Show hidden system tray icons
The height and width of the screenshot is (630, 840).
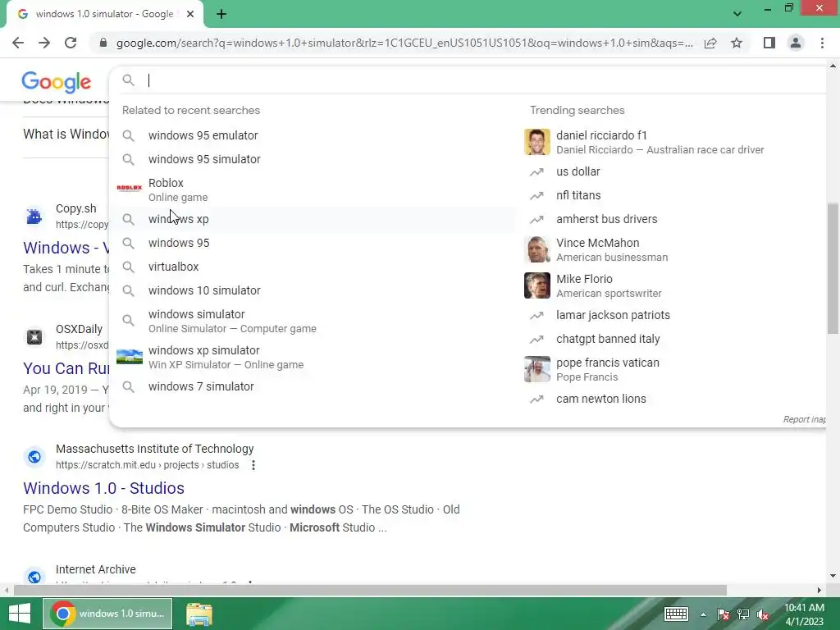[x=703, y=614]
